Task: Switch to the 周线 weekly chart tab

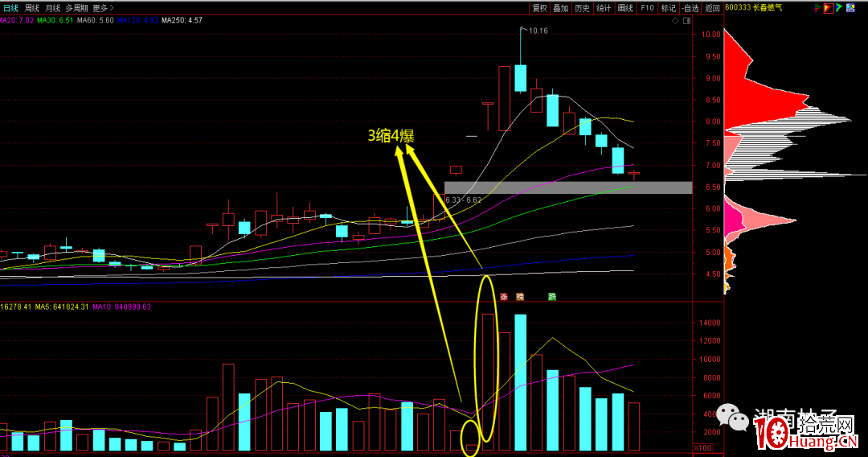Action: 31,8
